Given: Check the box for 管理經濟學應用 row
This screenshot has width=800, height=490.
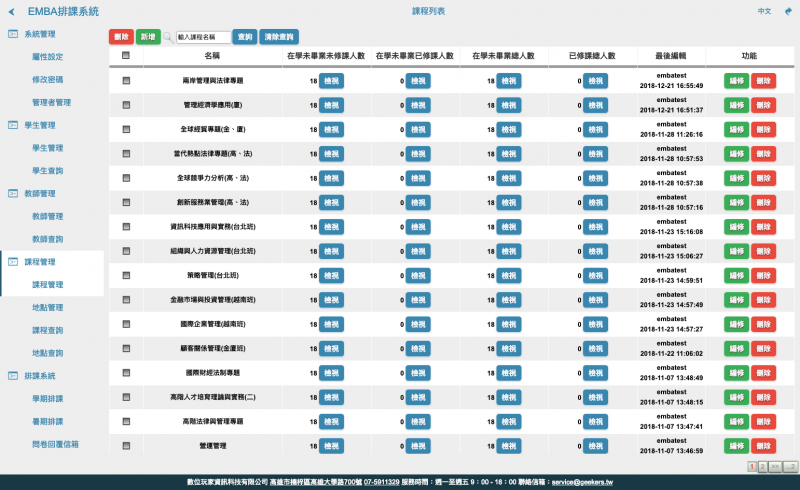Looking at the screenshot, I should [126, 105].
